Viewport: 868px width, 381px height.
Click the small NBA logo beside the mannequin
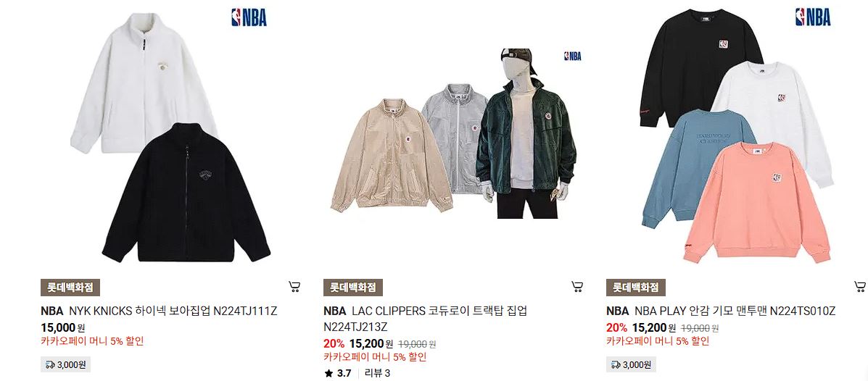(572, 56)
